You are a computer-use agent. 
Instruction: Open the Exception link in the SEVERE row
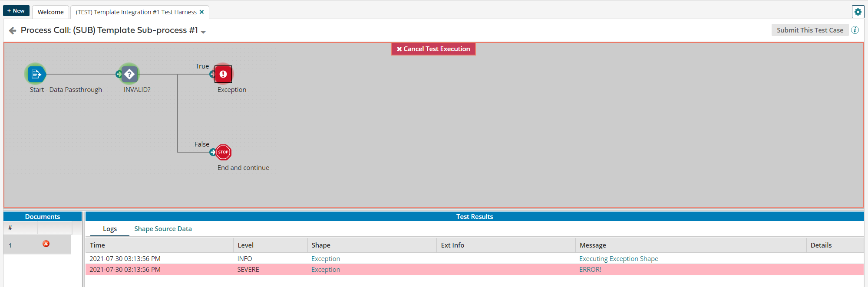point(326,270)
